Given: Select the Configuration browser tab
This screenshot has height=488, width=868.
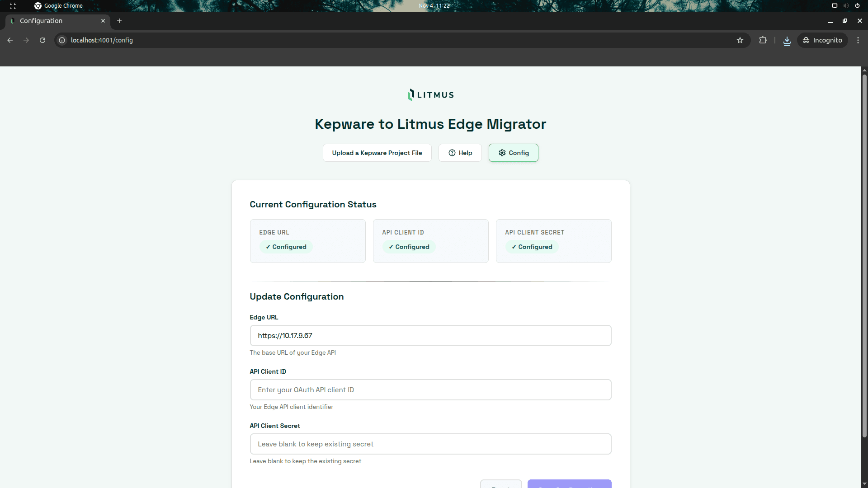Looking at the screenshot, I should pyautogui.click(x=54, y=21).
